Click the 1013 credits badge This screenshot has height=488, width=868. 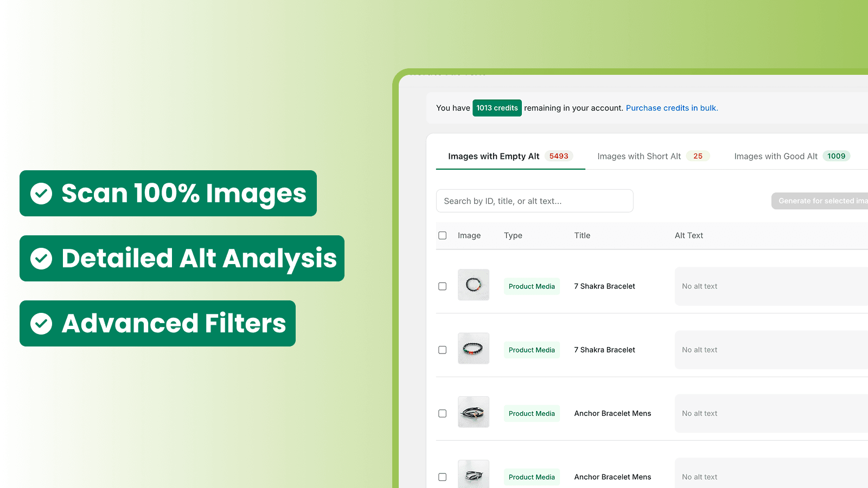pos(497,108)
